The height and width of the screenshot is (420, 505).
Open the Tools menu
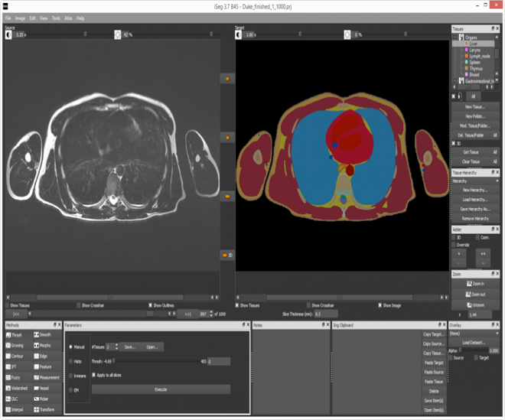coord(56,18)
